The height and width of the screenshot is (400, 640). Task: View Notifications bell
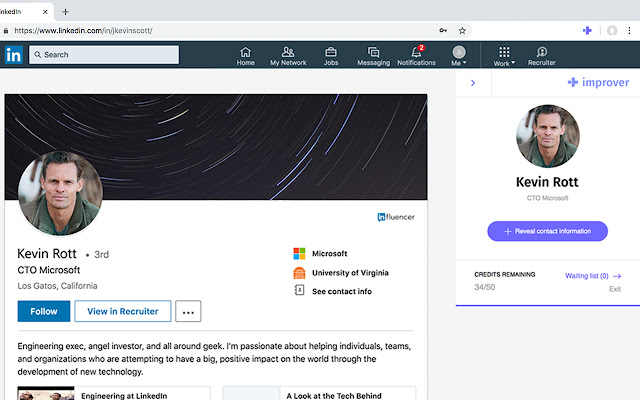tap(416, 56)
